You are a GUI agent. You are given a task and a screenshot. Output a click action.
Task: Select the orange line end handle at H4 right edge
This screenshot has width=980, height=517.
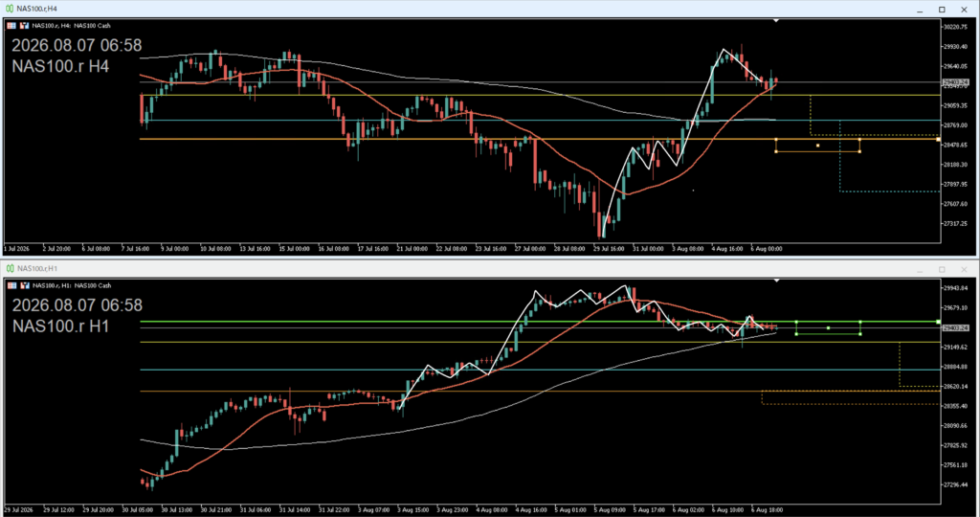(938, 140)
